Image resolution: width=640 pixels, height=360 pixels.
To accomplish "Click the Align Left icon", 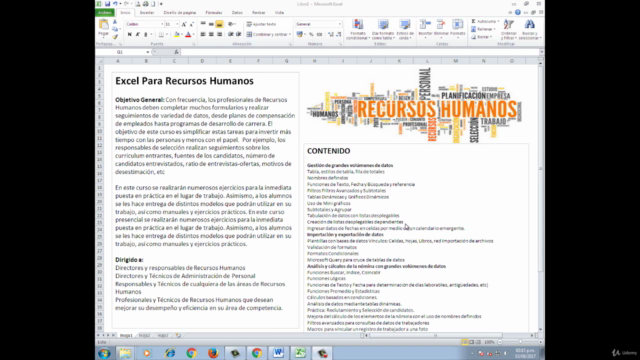I will point(203,35).
